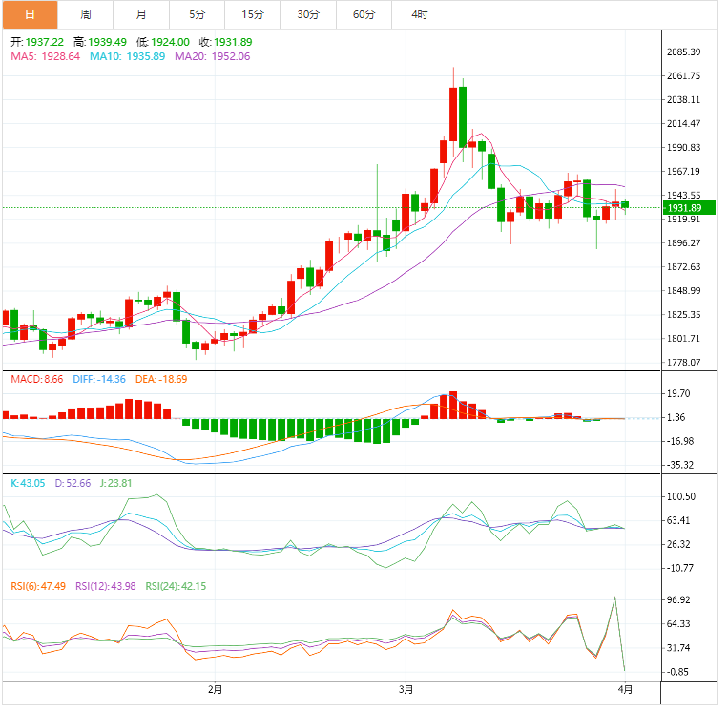Open the 15分 timeframe tab

coord(253,15)
